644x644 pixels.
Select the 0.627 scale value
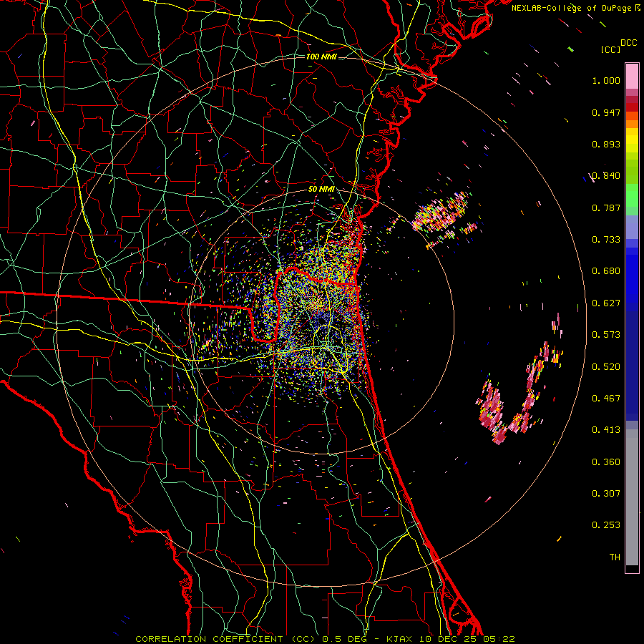tap(606, 303)
